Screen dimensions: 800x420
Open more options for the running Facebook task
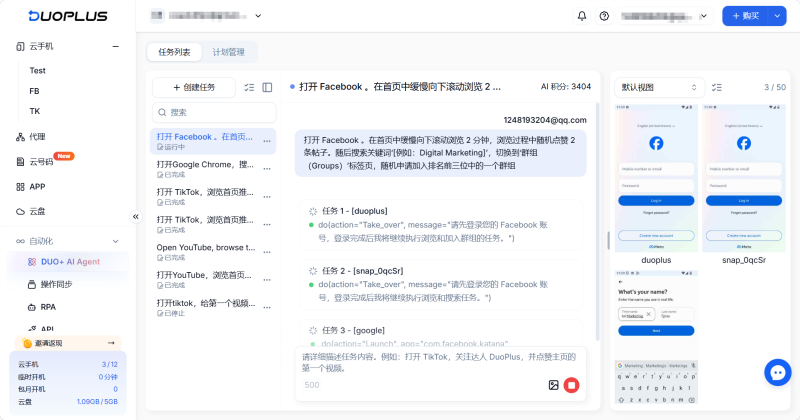coord(267,141)
